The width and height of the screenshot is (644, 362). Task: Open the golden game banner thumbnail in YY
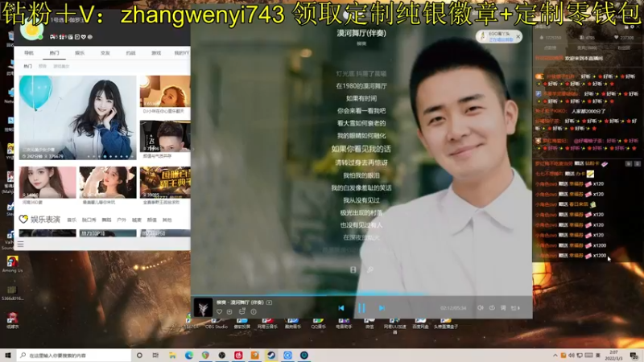pos(165,183)
